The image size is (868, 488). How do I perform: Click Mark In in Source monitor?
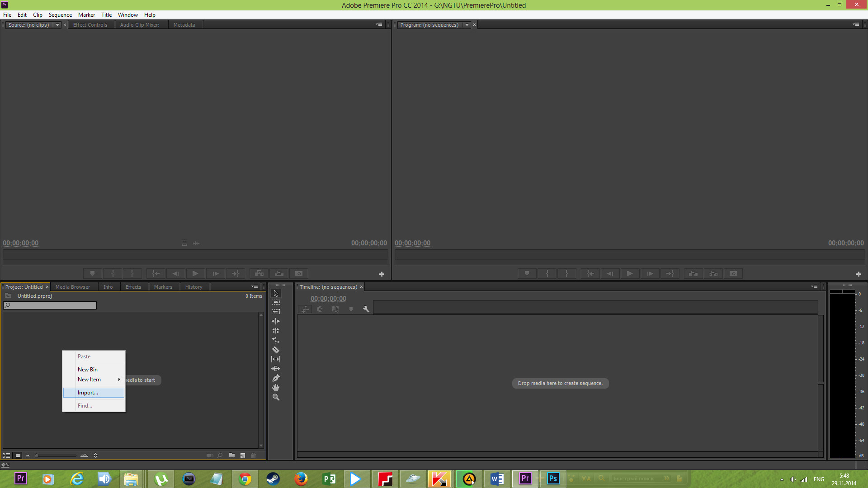(x=113, y=273)
